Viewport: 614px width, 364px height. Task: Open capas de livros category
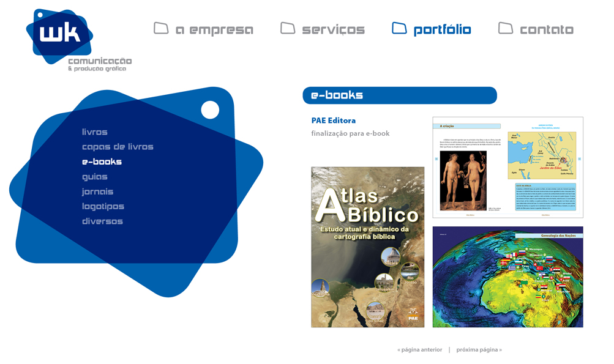(x=118, y=147)
